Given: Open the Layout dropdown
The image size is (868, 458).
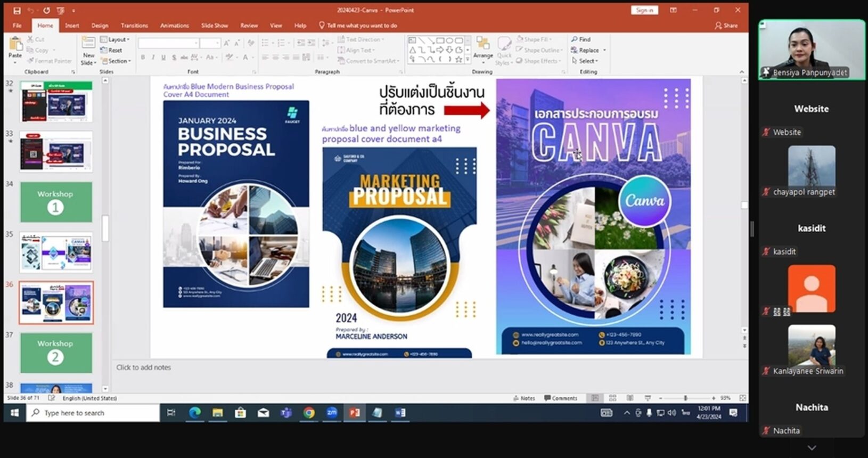Looking at the screenshot, I should [x=115, y=39].
